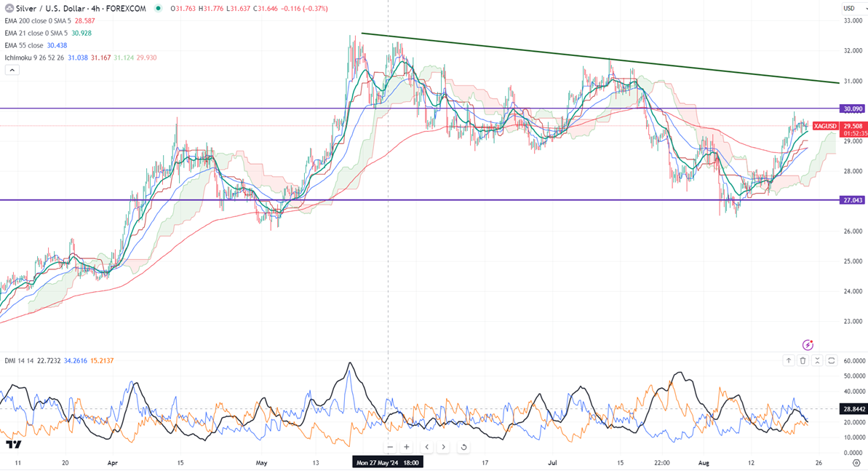Click the EMA 21 value 30.928
Screen dimensions: 868x471
pyautogui.click(x=81, y=33)
